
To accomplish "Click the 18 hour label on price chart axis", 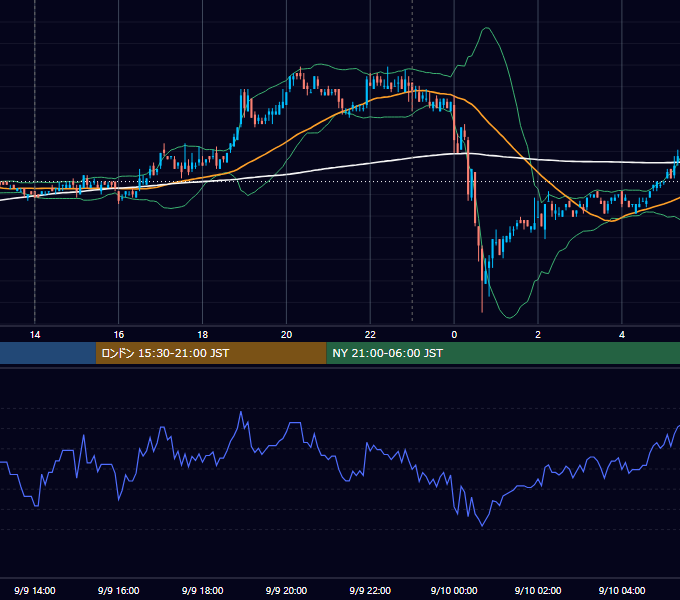I will pyautogui.click(x=203, y=335).
